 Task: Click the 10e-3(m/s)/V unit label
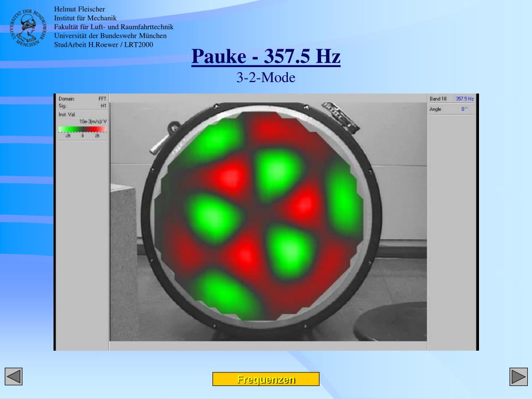93,122
